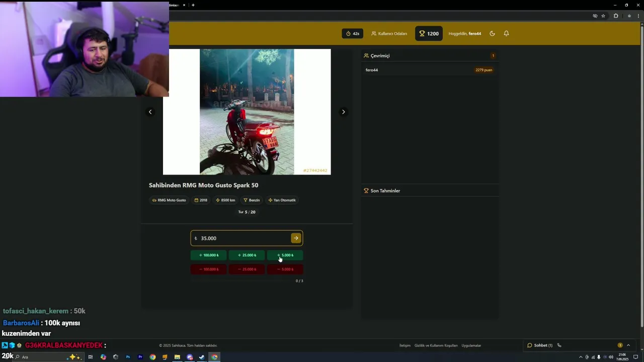Click the RMG Moto Gusto brand tag
Viewport: 644px width, 362px height.
click(x=169, y=200)
